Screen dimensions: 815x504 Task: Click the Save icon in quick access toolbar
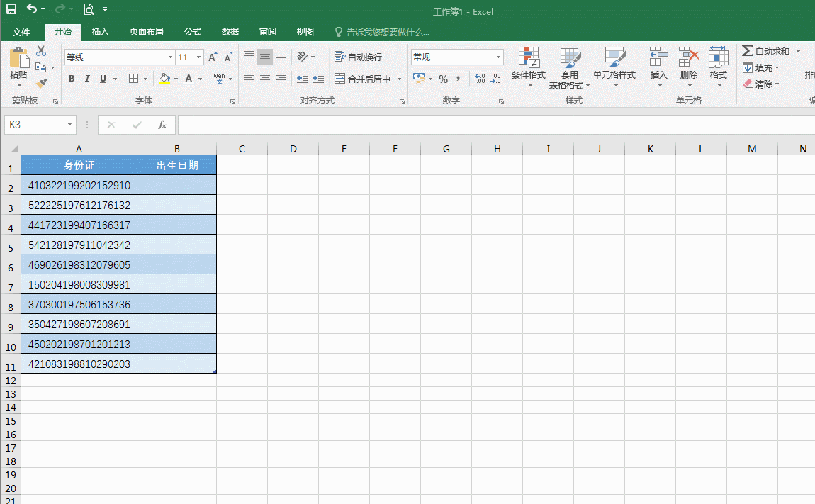click(11, 9)
